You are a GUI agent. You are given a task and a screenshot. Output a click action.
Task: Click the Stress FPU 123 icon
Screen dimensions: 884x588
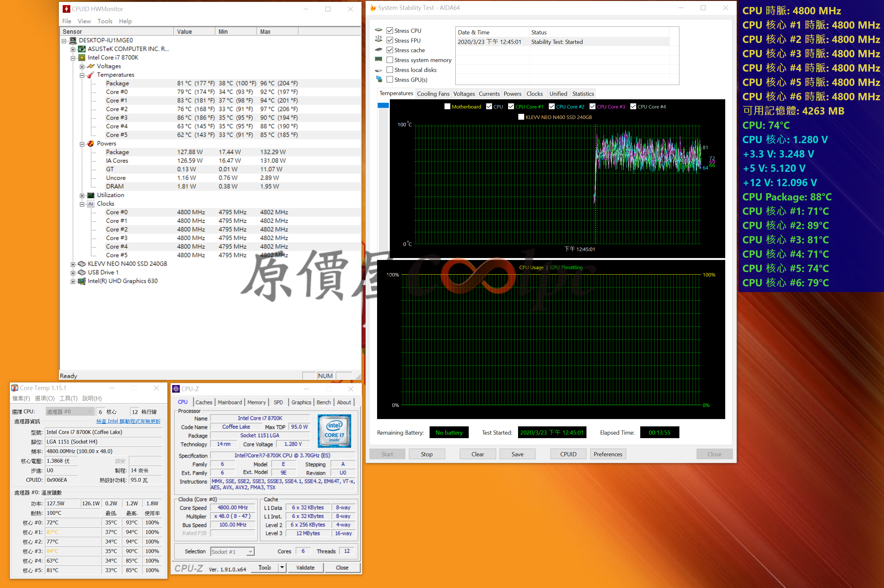pyautogui.click(x=378, y=39)
